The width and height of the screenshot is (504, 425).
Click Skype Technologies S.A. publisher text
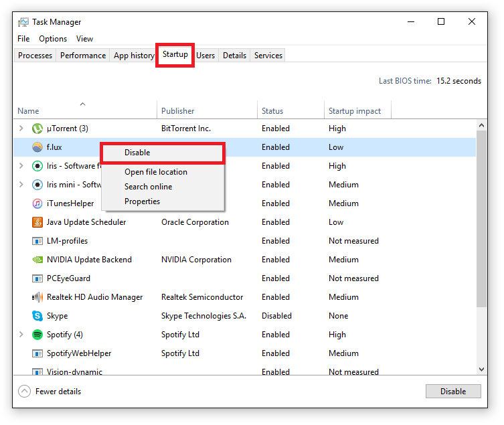pyautogui.click(x=203, y=316)
